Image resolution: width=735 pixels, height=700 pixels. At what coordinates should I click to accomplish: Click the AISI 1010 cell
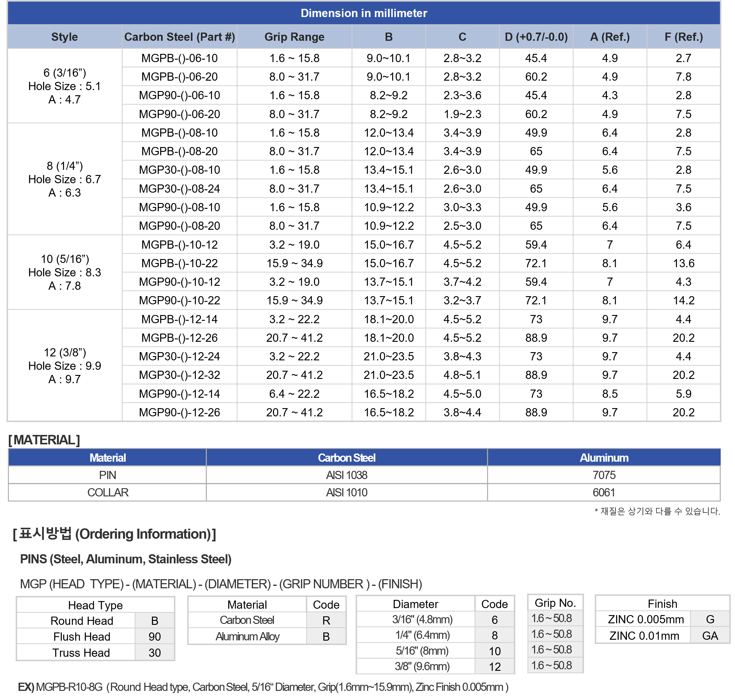pyautogui.click(x=346, y=492)
